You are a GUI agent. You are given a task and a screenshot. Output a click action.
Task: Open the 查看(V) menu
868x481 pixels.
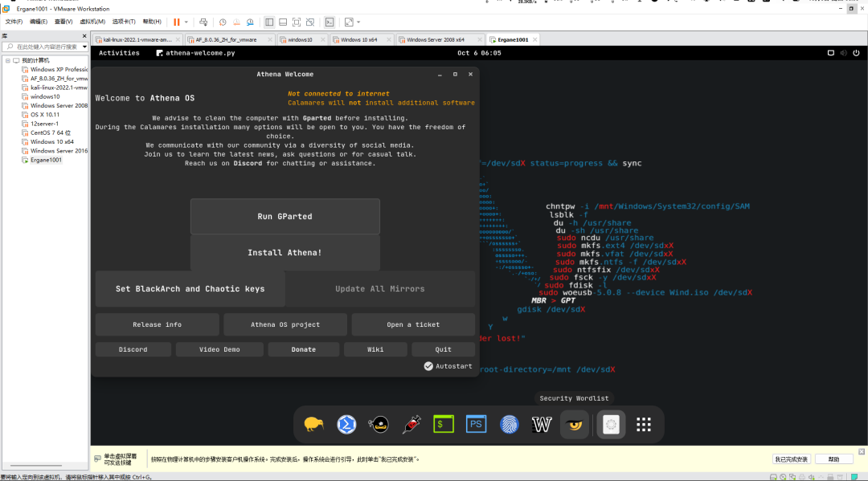tap(63, 22)
